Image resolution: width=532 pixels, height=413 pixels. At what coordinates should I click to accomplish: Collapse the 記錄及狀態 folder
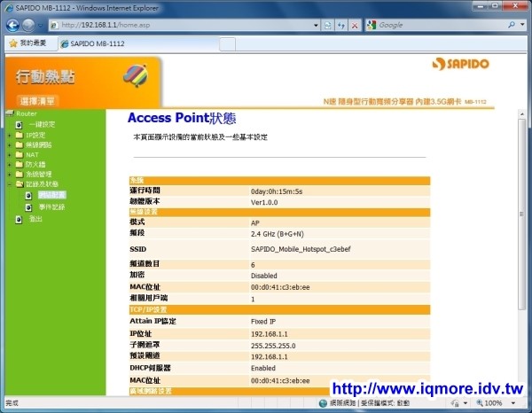[x=10, y=184]
